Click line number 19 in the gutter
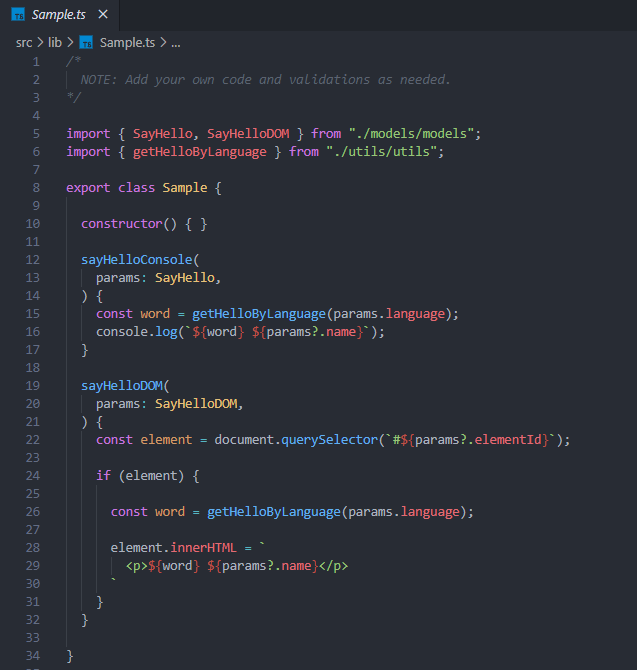 pyautogui.click(x=33, y=385)
